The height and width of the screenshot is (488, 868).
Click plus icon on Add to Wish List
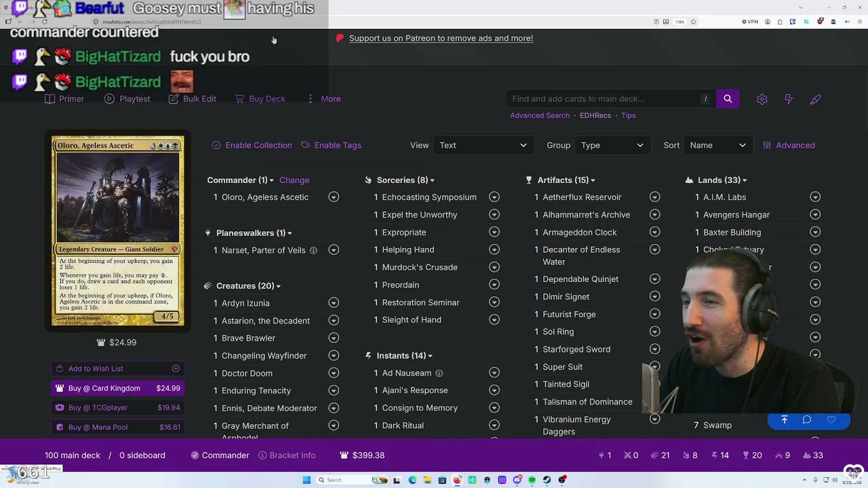(176, 369)
